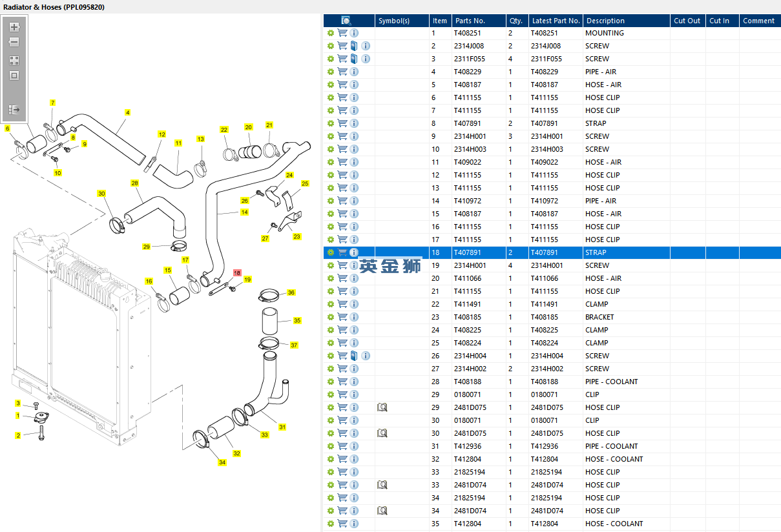
Task: Select callout 35 on the diagram
Action: point(297,320)
